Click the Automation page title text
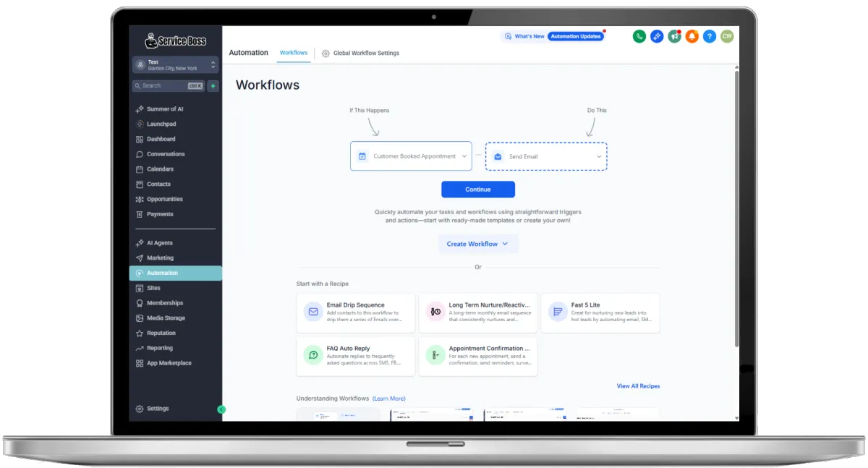 (249, 53)
